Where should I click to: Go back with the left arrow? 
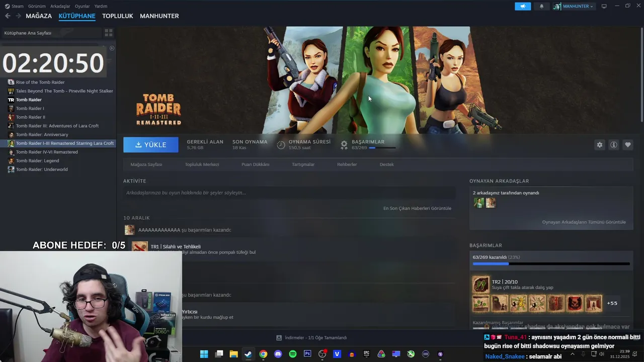point(8,16)
